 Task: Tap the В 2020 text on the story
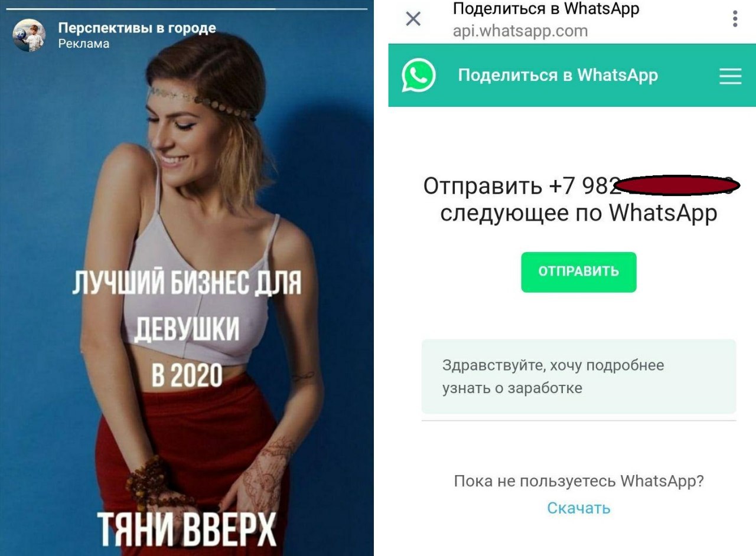187,375
